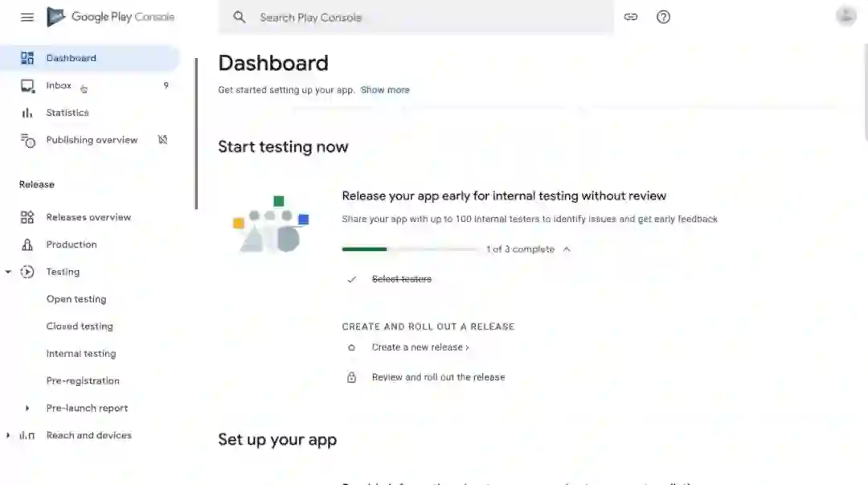The width and height of the screenshot is (868, 485).
Task: Select the Create a new release circle
Action: [351, 347]
